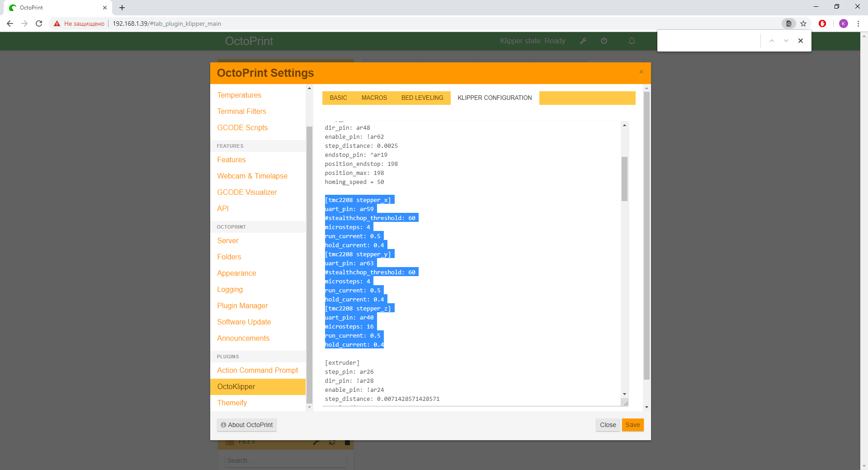Close the find-in-page bar

click(x=800, y=41)
